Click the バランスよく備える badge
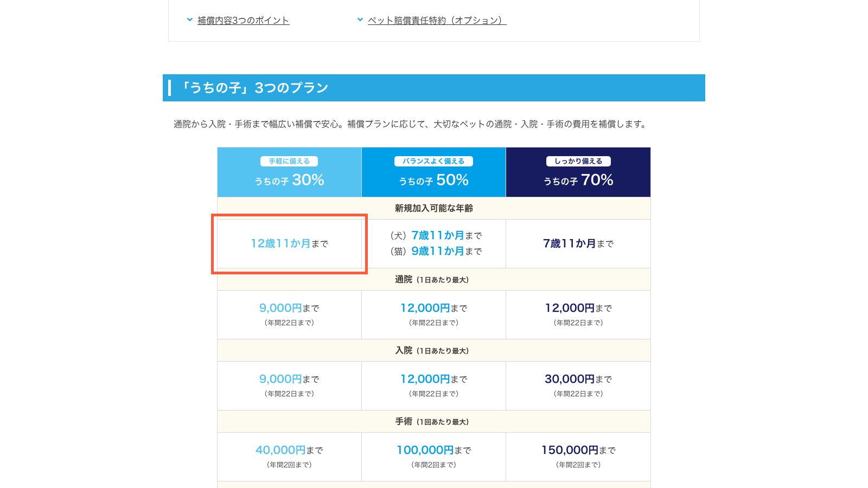This screenshot has width=868, height=488. tap(433, 161)
